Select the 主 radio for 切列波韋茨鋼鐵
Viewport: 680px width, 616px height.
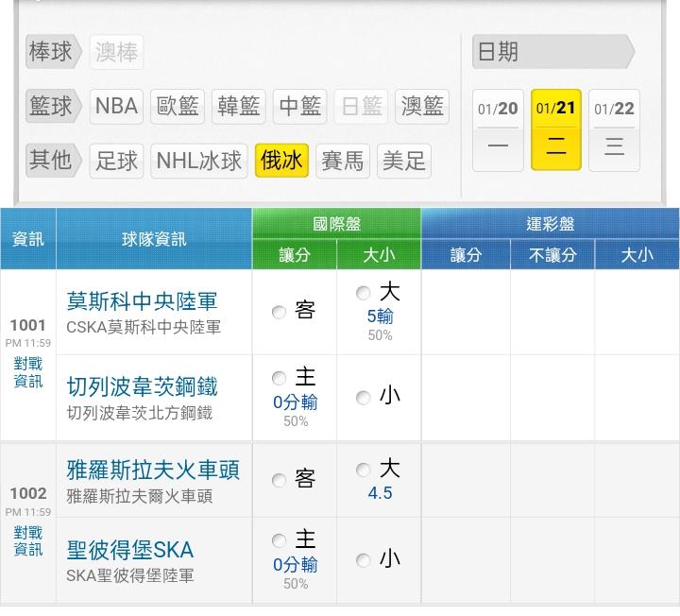coord(279,379)
